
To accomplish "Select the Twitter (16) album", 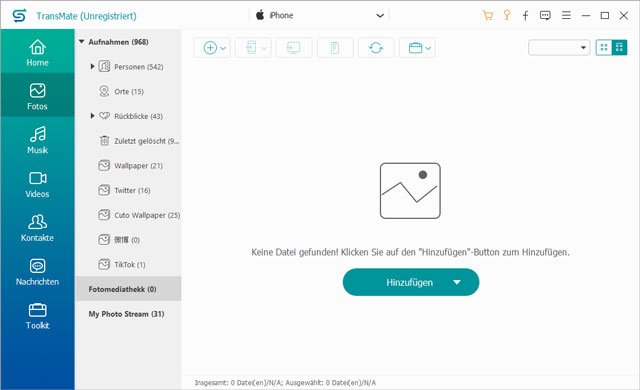I will pyautogui.click(x=132, y=191).
